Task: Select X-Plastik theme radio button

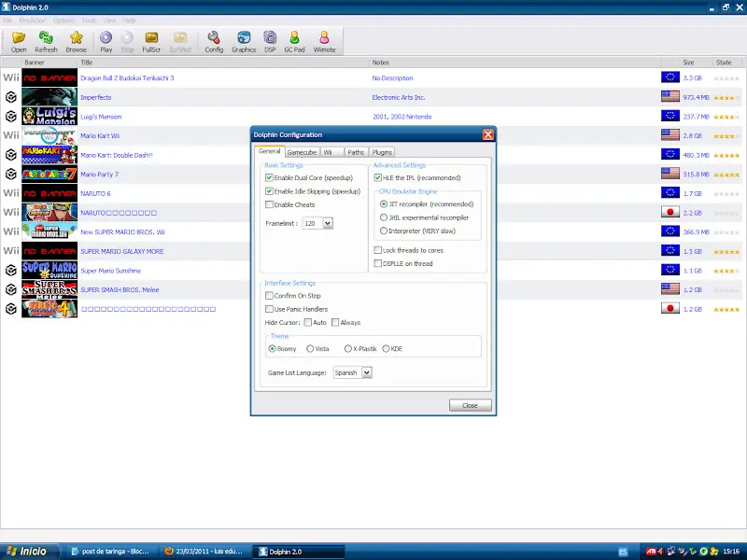Action: click(348, 348)
